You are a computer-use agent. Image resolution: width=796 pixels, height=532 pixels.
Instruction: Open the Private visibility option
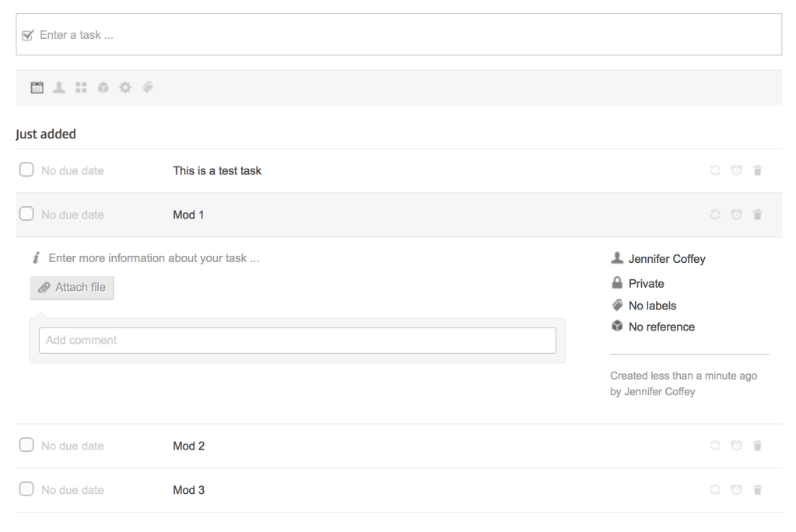[x=646, y=284]
